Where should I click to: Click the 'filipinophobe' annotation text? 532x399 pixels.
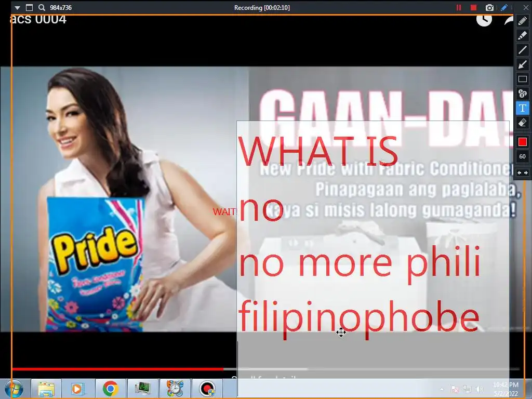click(359, 318)
